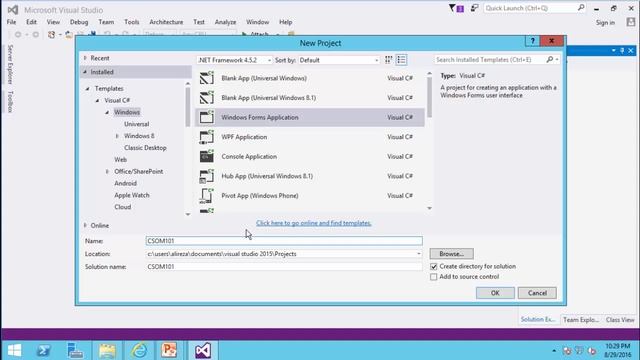
Task: Enable Add to source control checkbox
Action: (x=433, y=277)
